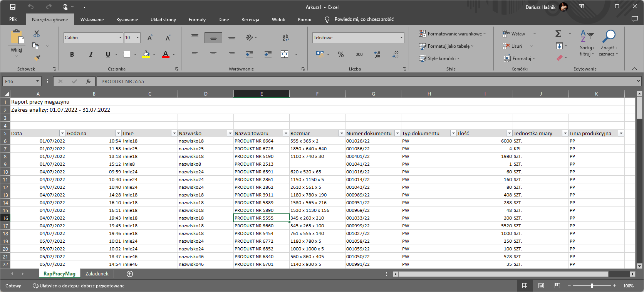Click the percent style icon

[340, 54]
